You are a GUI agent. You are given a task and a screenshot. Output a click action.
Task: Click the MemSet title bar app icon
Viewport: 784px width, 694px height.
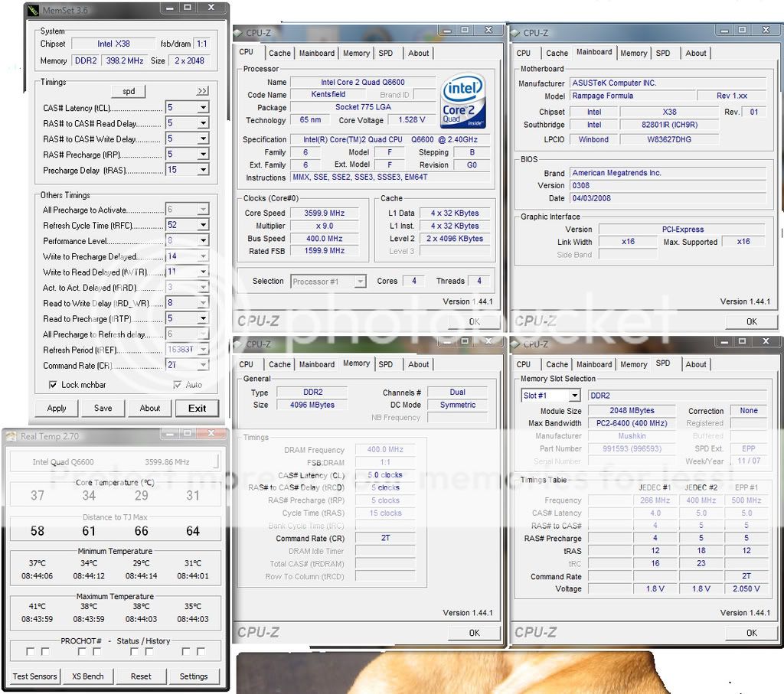click(33, 10)
